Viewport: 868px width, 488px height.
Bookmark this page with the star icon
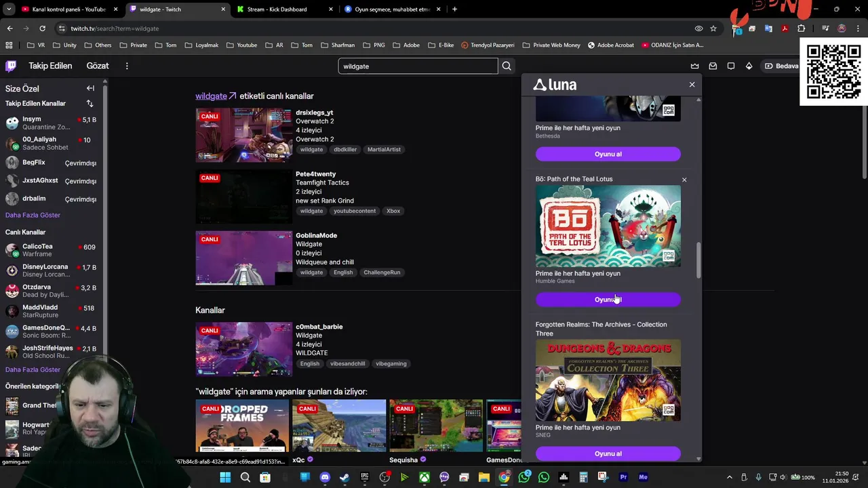point(713,28)
